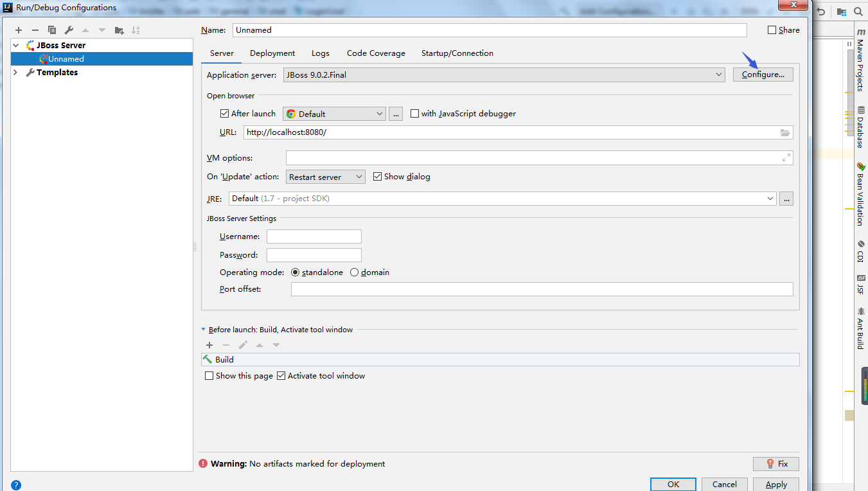The height and width of the screenshot is (491, 868).
Task: Toggle the Share checkbox
Action: tap(772, 30)
